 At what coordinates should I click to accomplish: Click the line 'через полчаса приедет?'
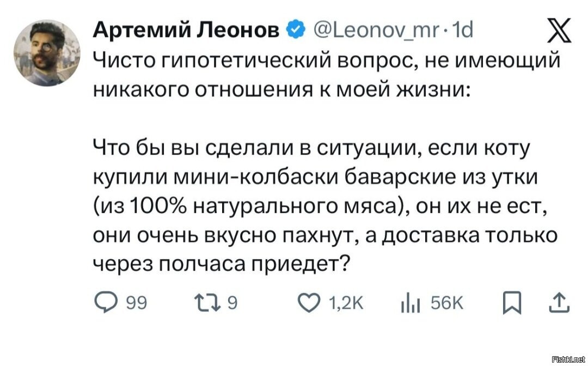221,264
